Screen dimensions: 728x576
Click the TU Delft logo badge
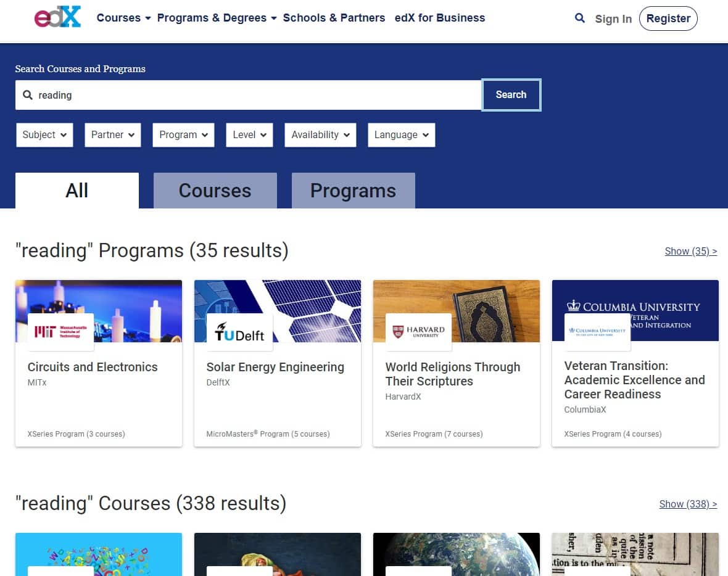click(239, 331)
